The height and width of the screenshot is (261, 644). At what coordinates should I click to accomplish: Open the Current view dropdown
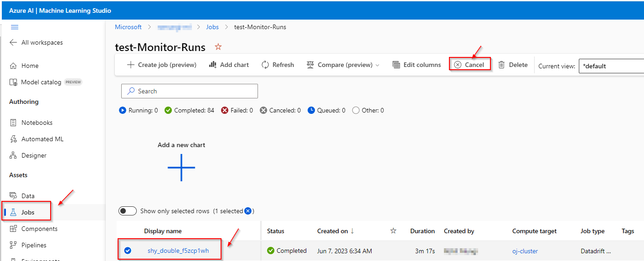point(611,66)
